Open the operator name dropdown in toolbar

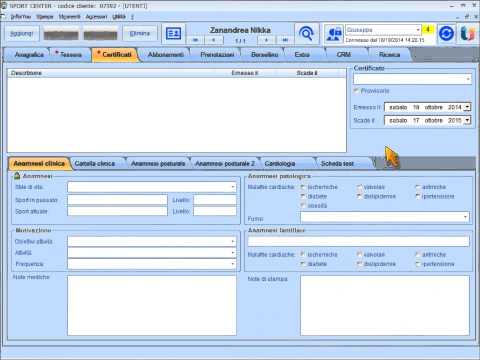pyautogui.click(x=418, y=30)
